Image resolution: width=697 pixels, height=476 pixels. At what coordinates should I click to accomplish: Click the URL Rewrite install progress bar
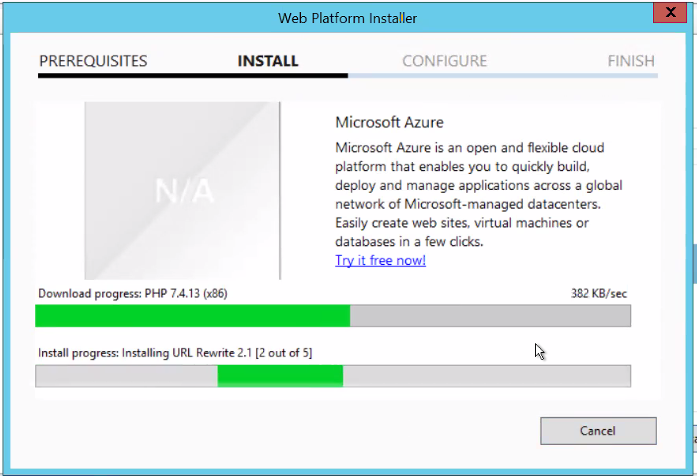point(333,376)
